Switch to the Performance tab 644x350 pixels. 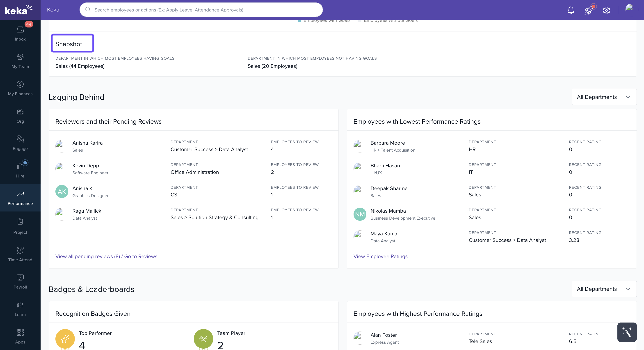20,197
